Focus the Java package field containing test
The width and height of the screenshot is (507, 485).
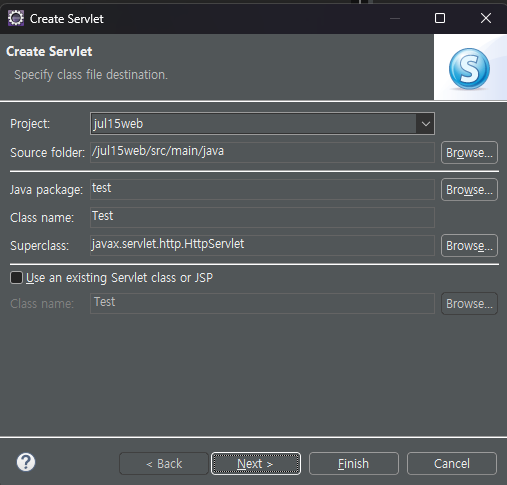262,189
